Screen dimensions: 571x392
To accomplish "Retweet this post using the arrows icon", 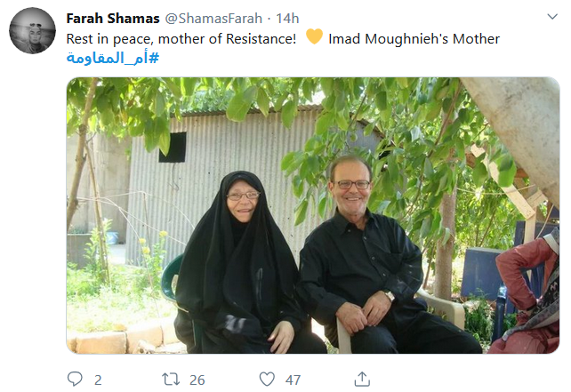I will (x=171, y=380).
